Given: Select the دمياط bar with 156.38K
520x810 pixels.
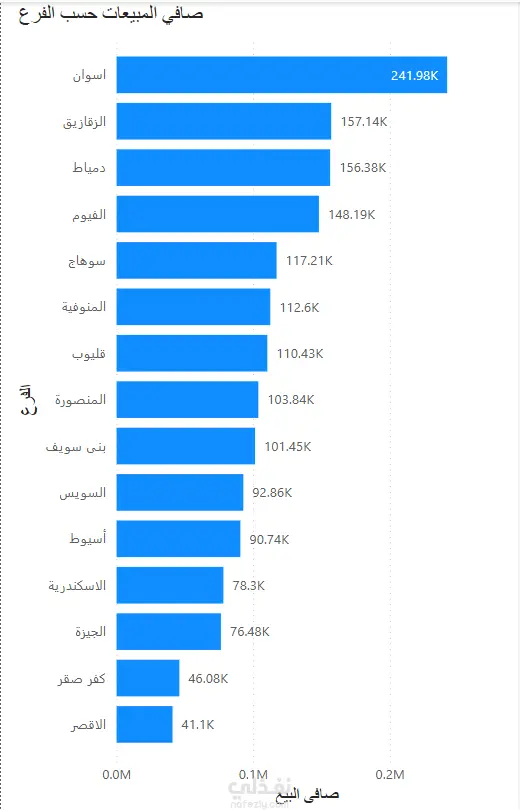Looking at the screenshot, I should click(223, 167).
